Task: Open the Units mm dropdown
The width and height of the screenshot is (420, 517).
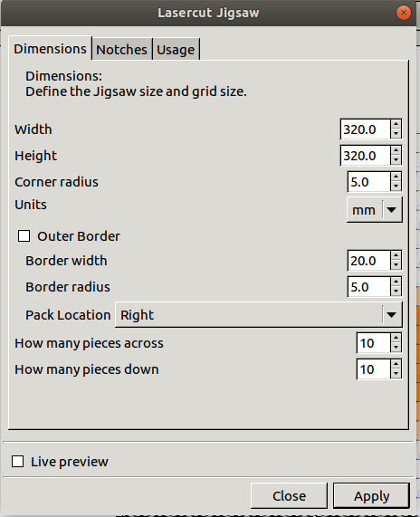Action: coord(375,210)
